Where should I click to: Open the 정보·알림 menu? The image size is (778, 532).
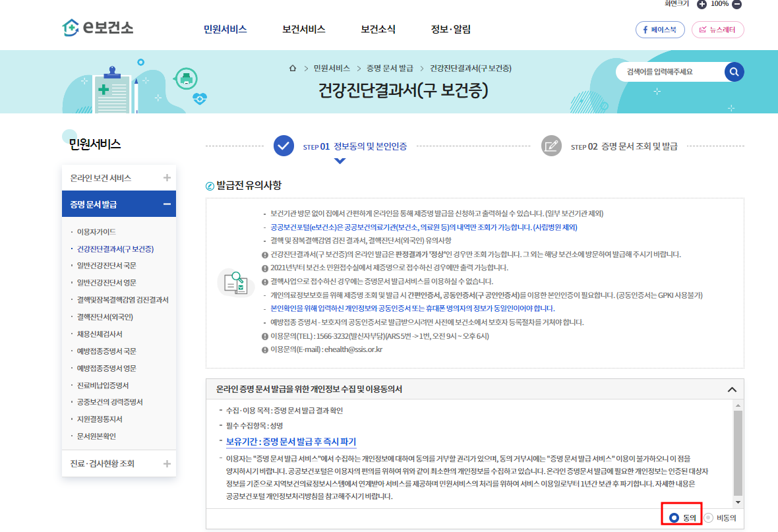(x=450, y=29)
